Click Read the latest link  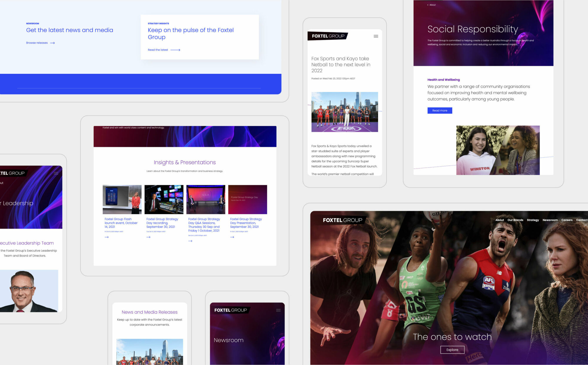click(158, 50)
